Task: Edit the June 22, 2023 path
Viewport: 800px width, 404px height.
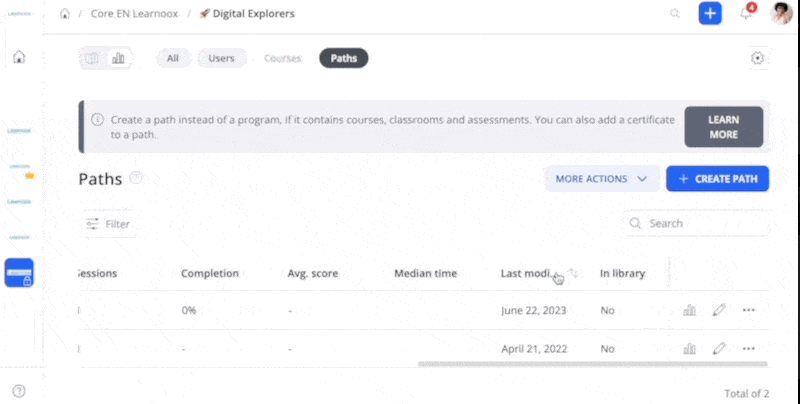Action: [x=719, y=310]
